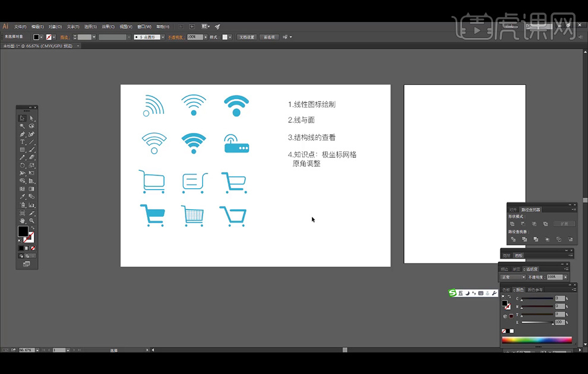Set paint to None in toolbox
Viewport: 588px width, 374px height.
(33, 248)
